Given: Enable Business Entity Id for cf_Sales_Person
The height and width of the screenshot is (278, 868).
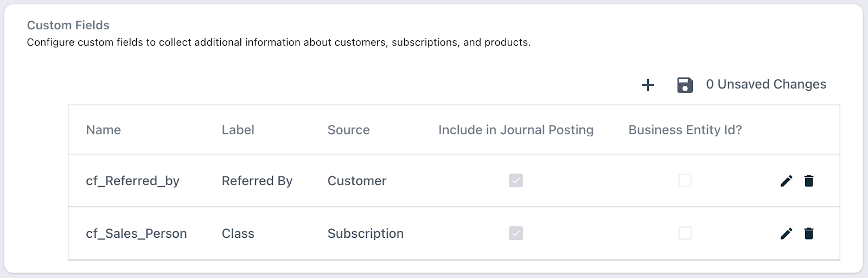Looking at the screenshot, I should coord(685,233).
